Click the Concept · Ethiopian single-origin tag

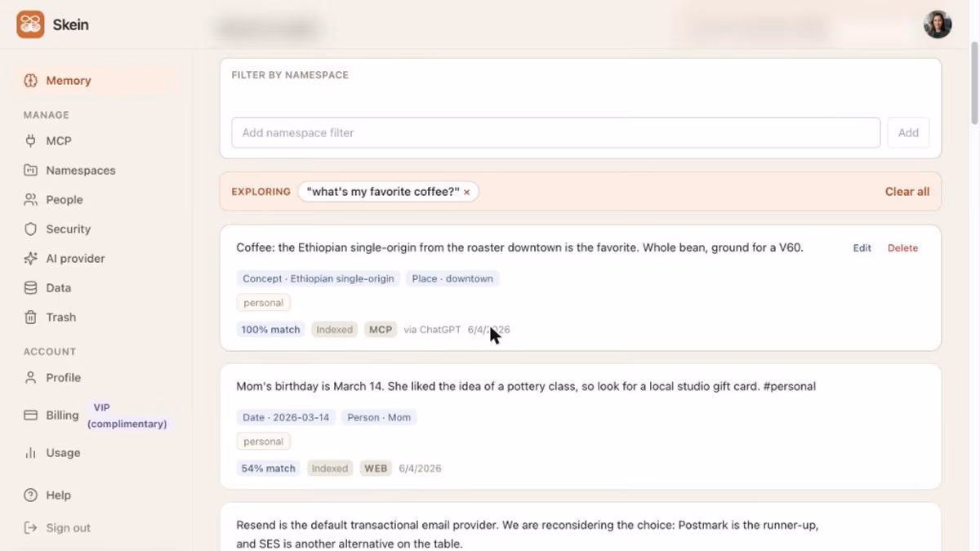tap(318, 278)
